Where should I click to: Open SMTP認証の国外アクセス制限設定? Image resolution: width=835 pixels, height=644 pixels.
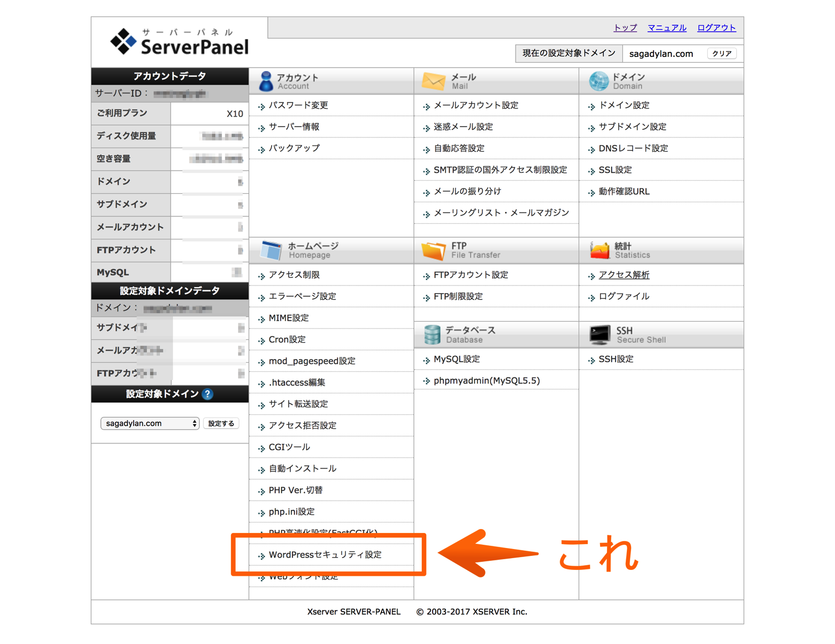tap(500, 170)
